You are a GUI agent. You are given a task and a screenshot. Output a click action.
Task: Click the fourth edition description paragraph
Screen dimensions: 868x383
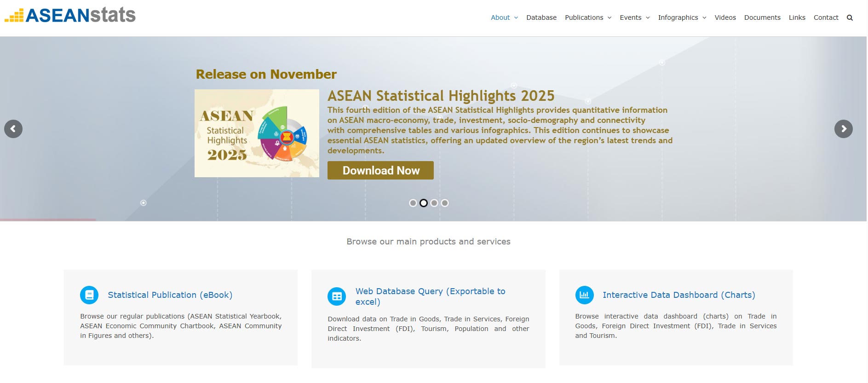(500, 130)
